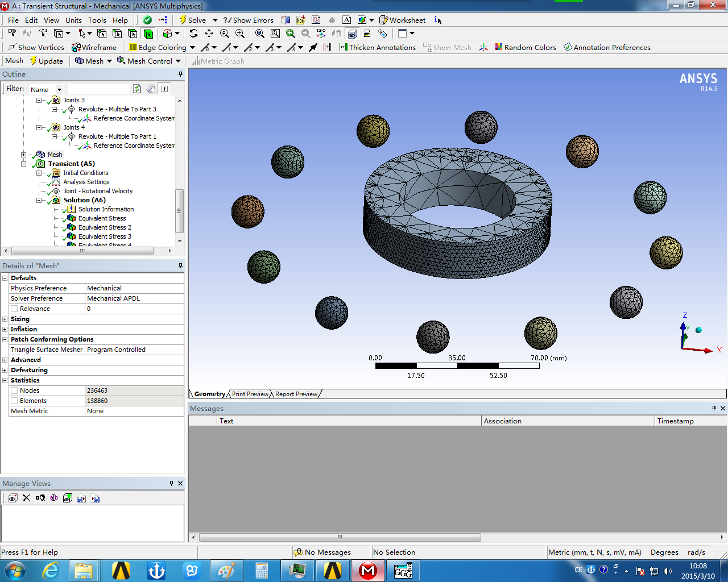Click the Outline filter search input field
Viewport: 728px width, 582px height.
99,89
